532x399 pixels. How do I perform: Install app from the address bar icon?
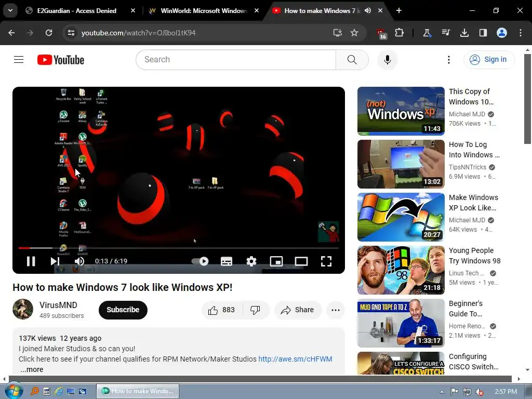[x=337, y=33]
